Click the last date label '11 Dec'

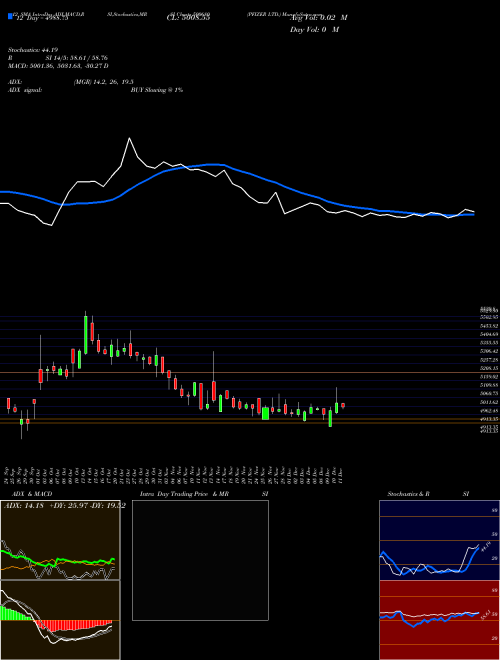(340, 475)
